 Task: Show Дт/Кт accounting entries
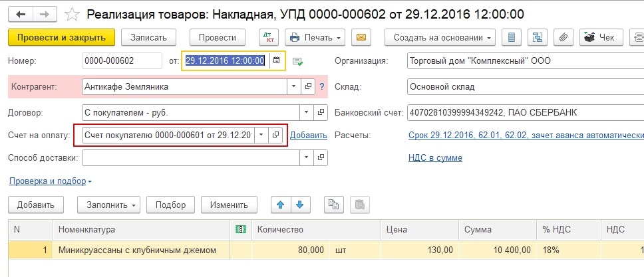(x=269, y=37)
